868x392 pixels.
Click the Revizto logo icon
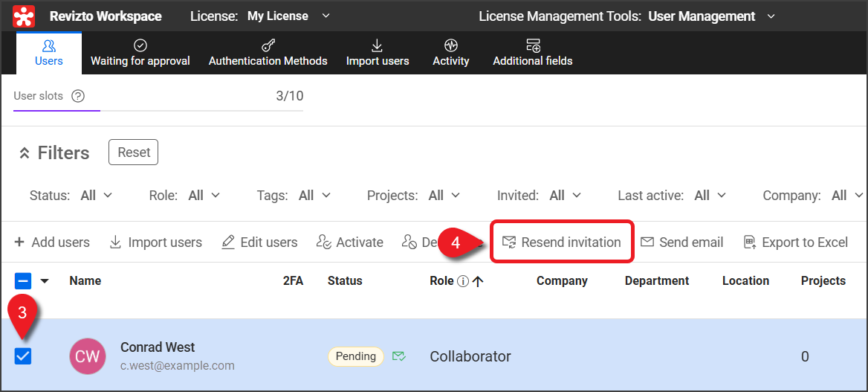coord(24,16)
